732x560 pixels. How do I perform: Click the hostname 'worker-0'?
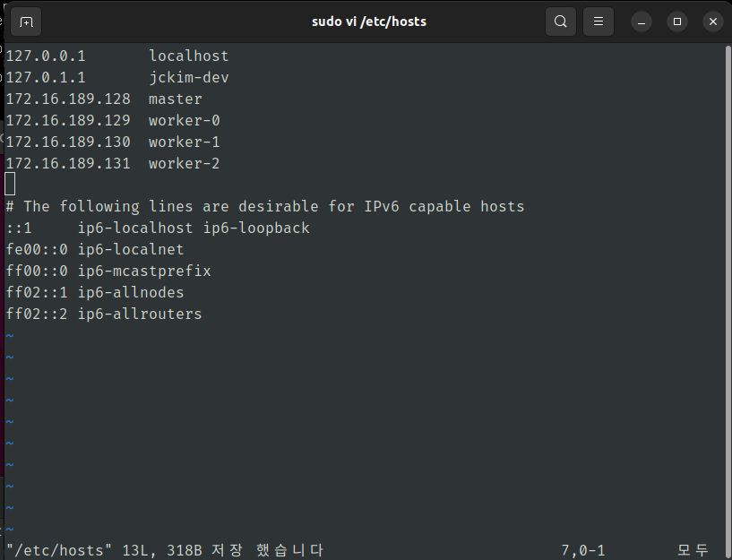184,120
